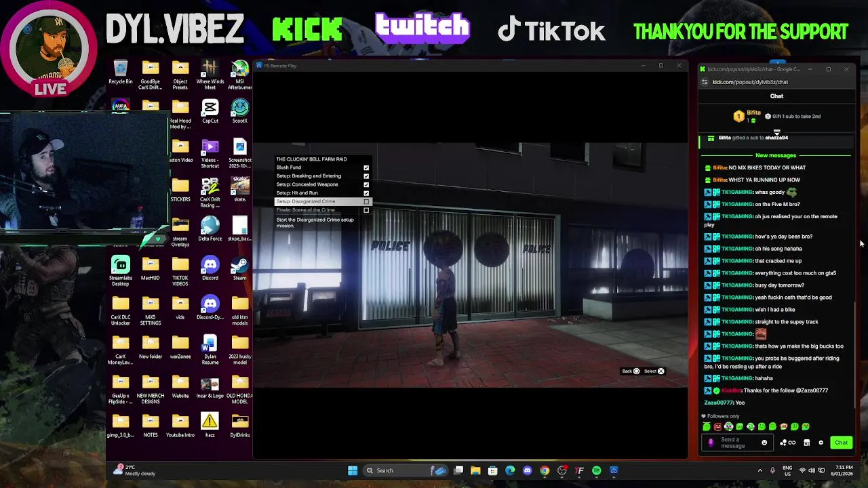The height and width of the screenshot is (488, 868).
Task: Open chat settings gear icon
Action: click(x=821, y=443)
